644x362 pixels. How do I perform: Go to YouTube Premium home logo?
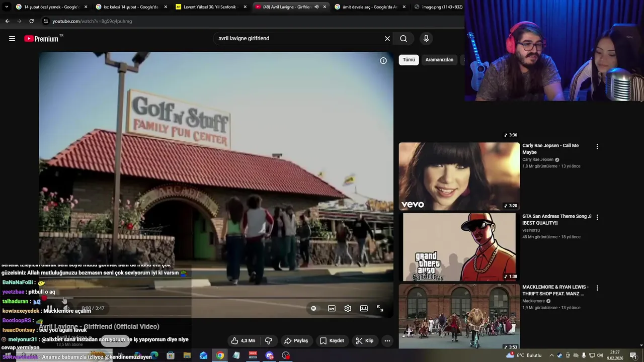point(41,39)
